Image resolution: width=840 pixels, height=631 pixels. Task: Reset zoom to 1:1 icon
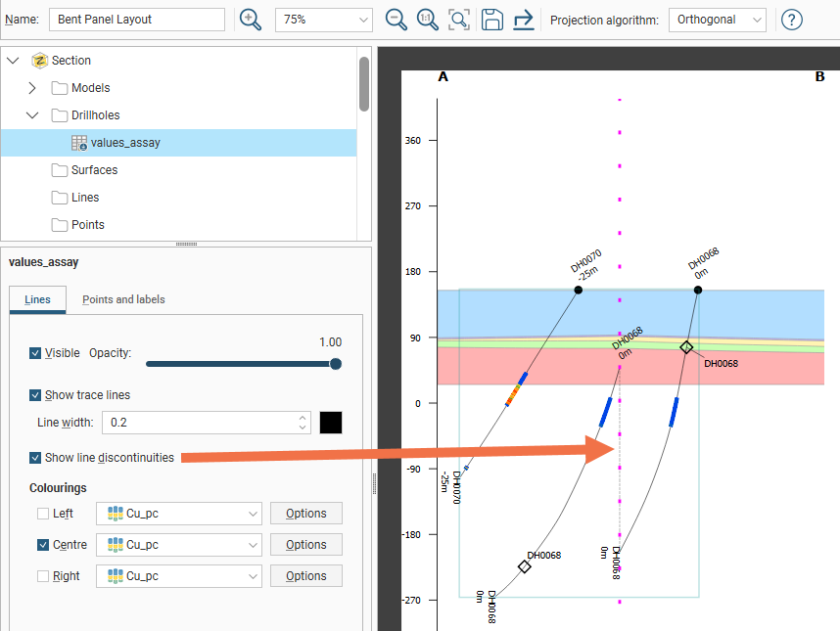(427, 20)
